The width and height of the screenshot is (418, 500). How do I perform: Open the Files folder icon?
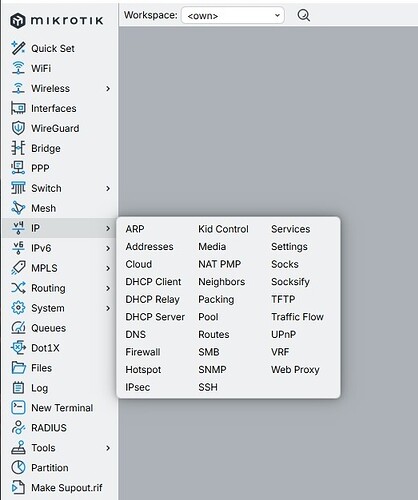18,368
